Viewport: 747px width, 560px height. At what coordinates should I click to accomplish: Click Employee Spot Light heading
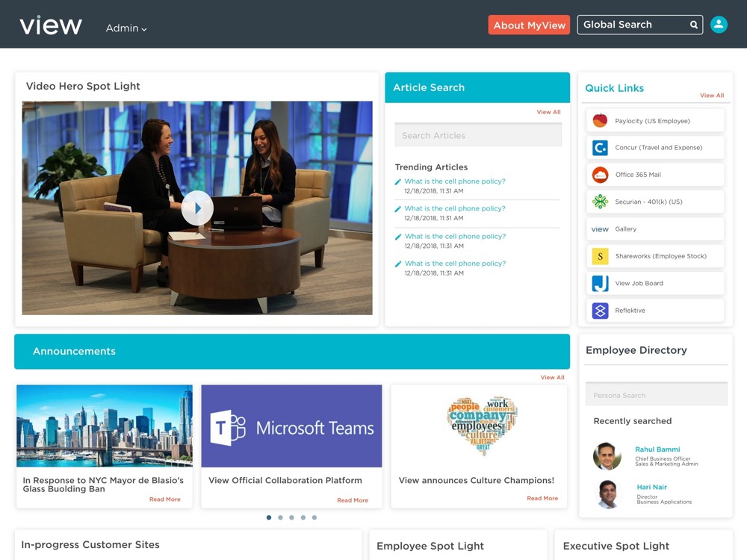pyautogui.click(x=430, y=546)
